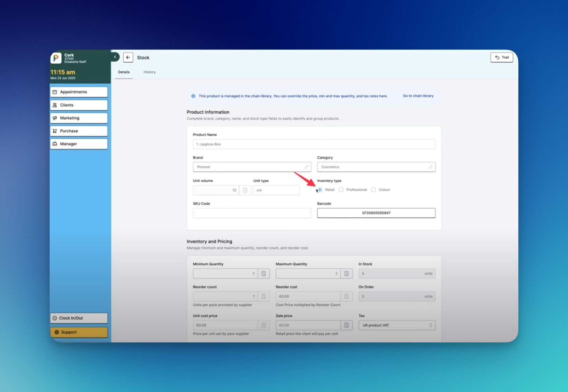
Task: Click the 11:15 am clock text
Action: 63,72
